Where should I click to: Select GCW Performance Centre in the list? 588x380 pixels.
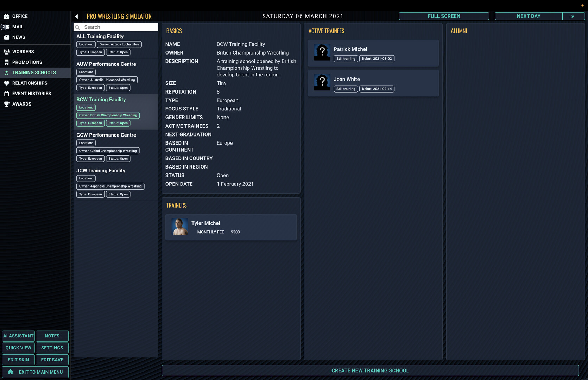pyautogui.click(x=106, y=135)
